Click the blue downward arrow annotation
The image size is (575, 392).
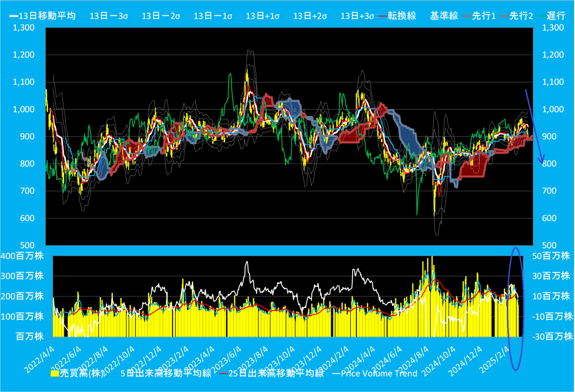point(535,126)
